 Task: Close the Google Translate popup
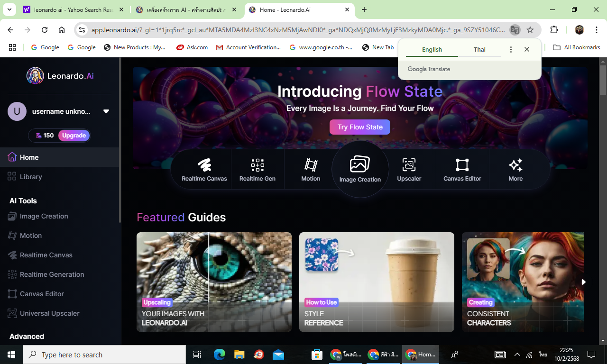tap(527, 49)
